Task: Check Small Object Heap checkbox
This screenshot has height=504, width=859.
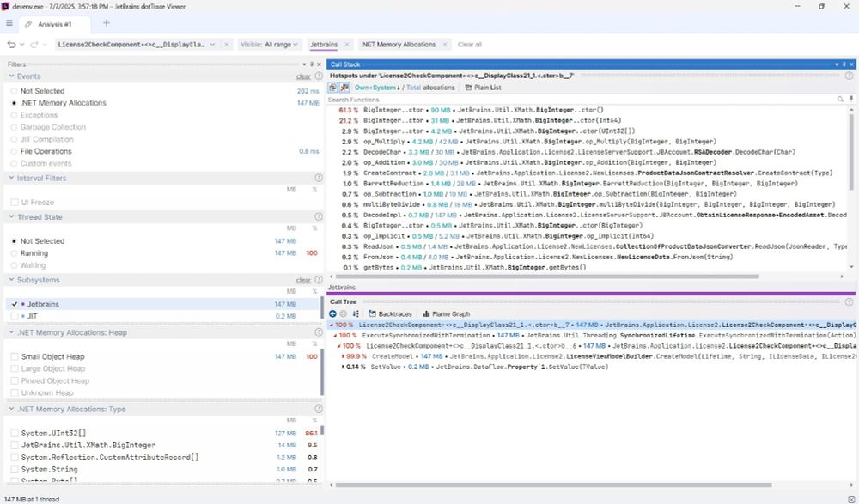Action: 15,356
